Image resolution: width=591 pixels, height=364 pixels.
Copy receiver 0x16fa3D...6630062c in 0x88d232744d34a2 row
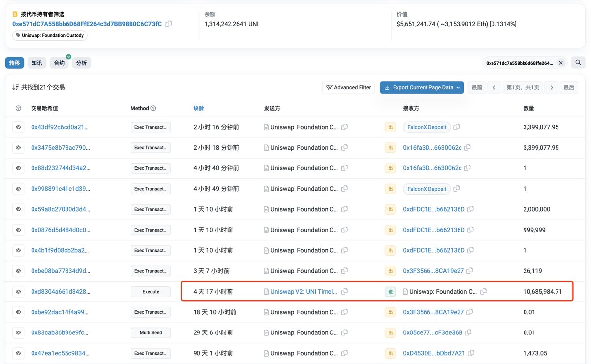[x=467, y=168]
